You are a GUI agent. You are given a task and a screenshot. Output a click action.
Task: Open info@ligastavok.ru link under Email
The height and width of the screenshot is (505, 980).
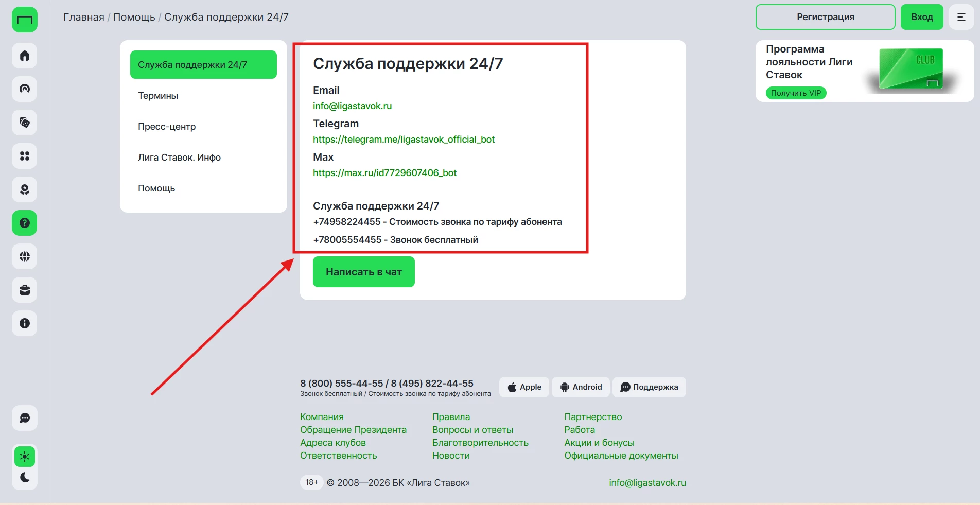[353, 106]
